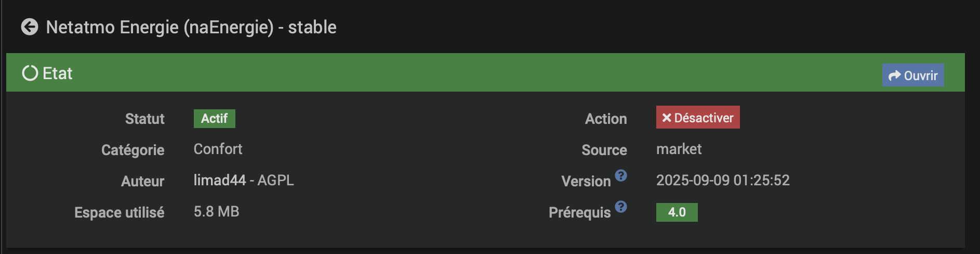Click the Etat circle spinner icon
The image size is (980, 254).
coord(30,73)
